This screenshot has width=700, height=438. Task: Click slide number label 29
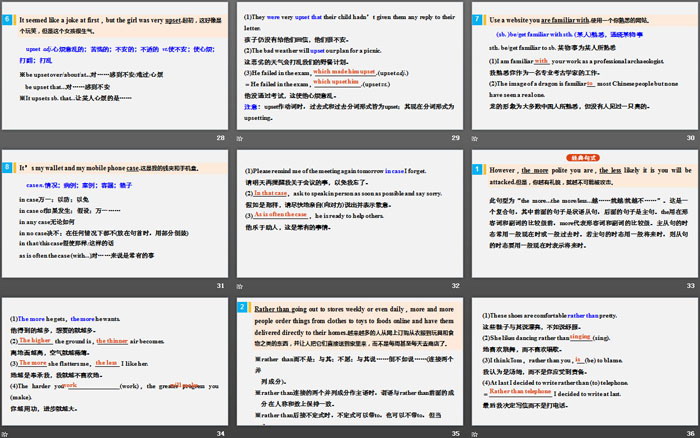click(455, 138)
